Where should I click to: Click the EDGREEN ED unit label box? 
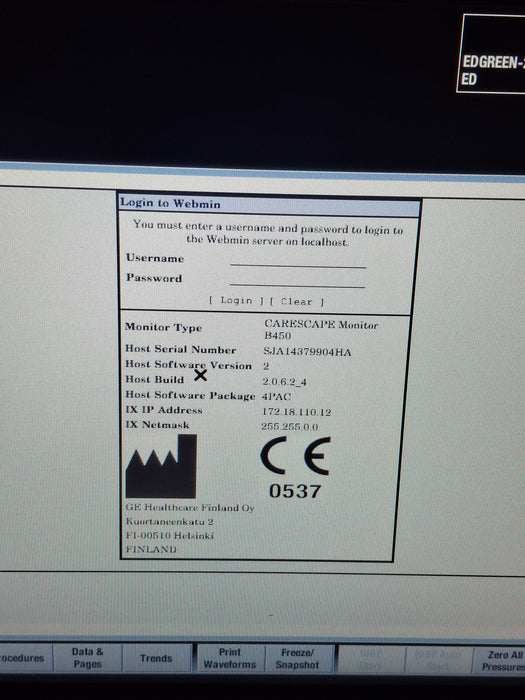point(491,54)
